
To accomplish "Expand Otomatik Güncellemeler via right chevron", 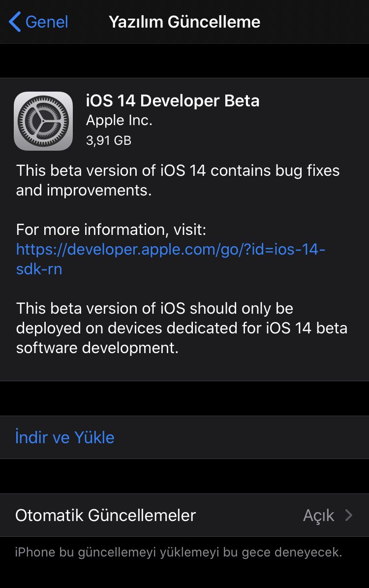I will point(349,515).
